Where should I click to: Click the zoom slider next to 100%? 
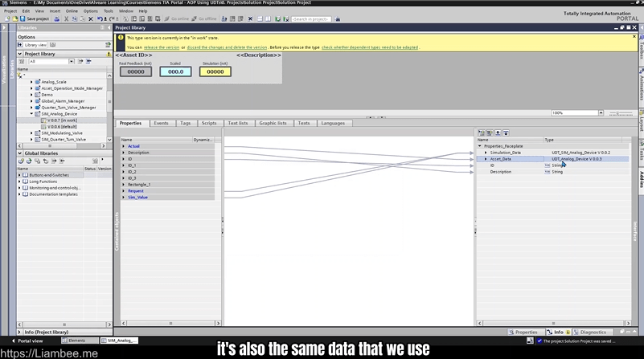[619, 113]
